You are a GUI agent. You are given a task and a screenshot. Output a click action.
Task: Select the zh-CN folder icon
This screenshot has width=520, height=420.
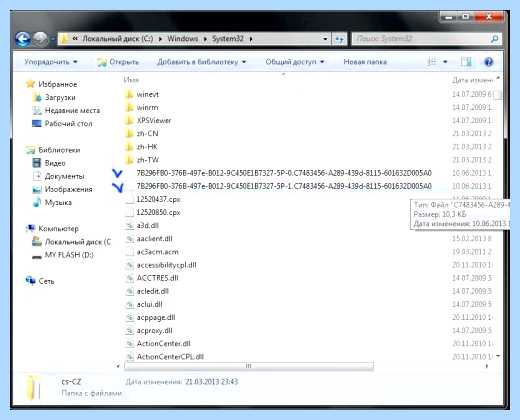point(129,134)
